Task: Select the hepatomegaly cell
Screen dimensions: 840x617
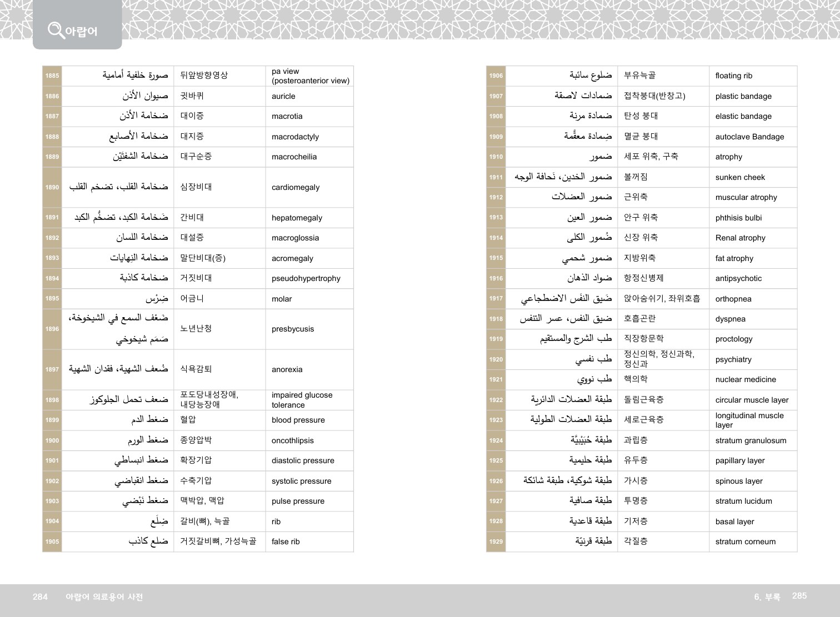Action: click(297, 218)
